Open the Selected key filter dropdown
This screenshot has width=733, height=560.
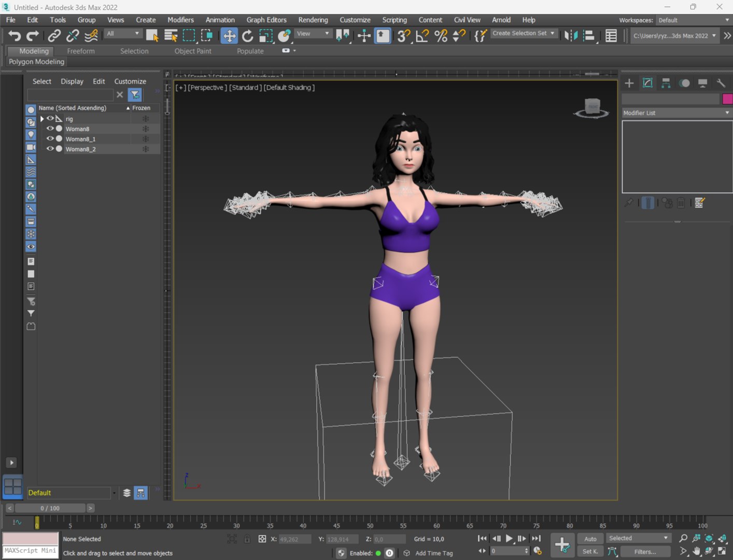pos(638,538)
